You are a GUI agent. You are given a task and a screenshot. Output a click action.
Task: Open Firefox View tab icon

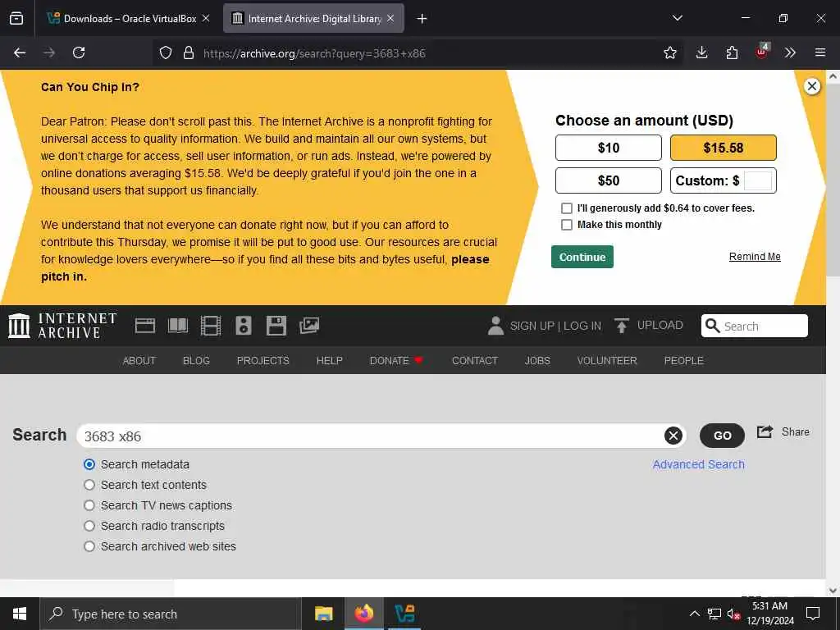click(x=16, y=19)
